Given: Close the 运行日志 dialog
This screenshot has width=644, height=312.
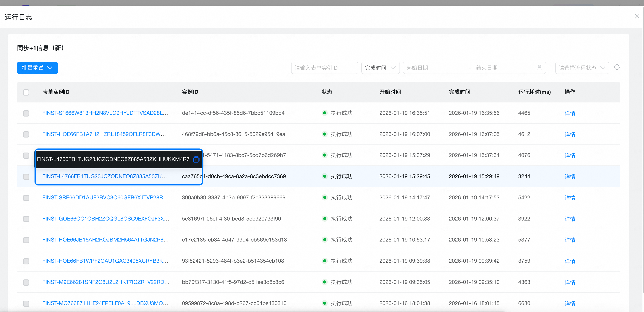Looking at the screenshot, I should coord(637,17).
